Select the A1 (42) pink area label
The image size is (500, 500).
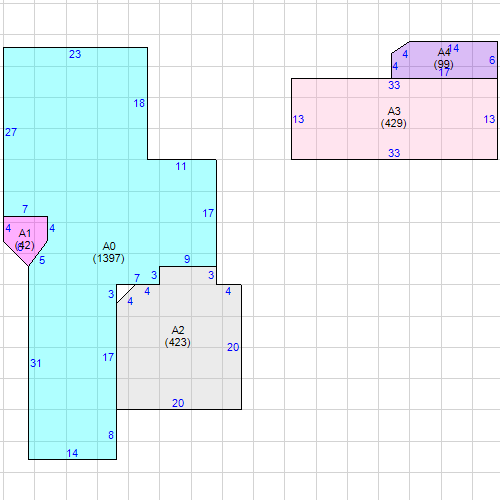click(25, 239)
